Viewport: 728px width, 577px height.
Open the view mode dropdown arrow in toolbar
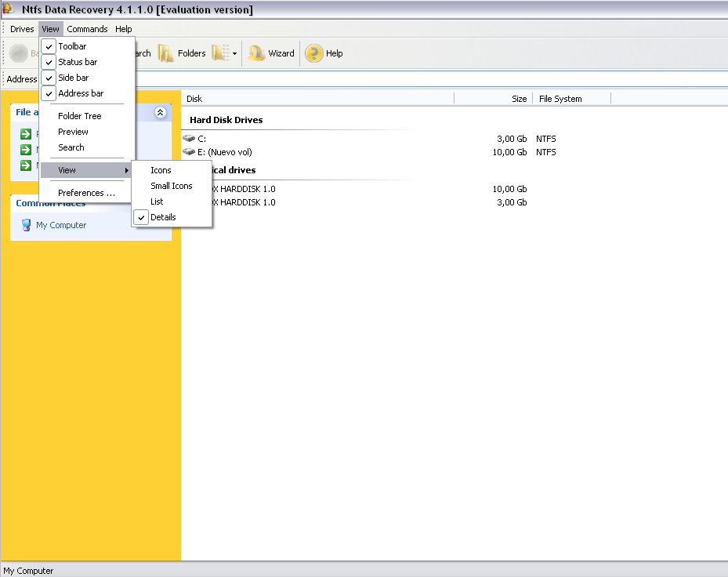(x=234, y=53)
